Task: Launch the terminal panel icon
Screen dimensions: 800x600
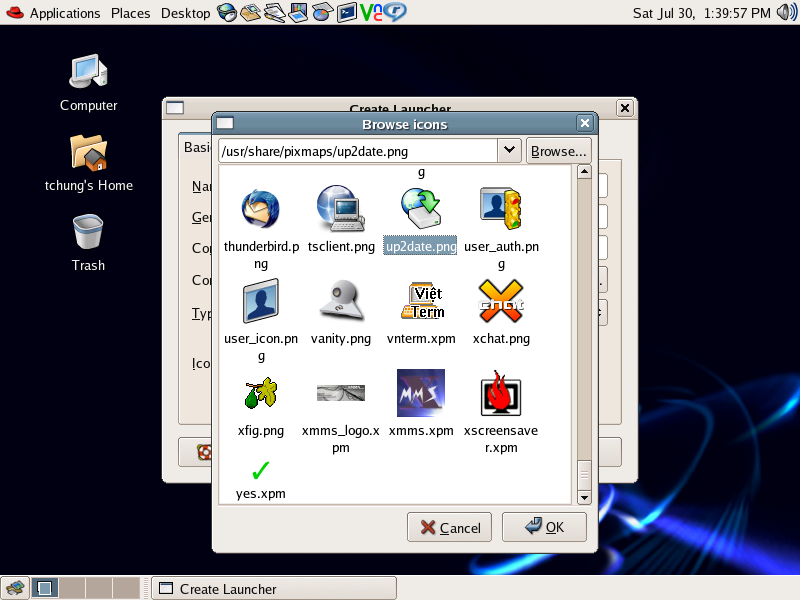Action: 346,12
